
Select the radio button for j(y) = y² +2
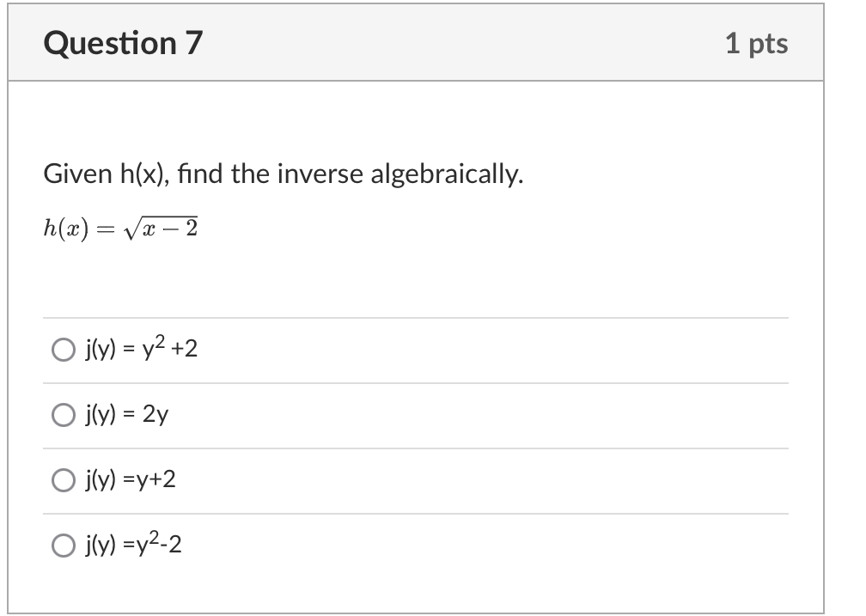63,349
